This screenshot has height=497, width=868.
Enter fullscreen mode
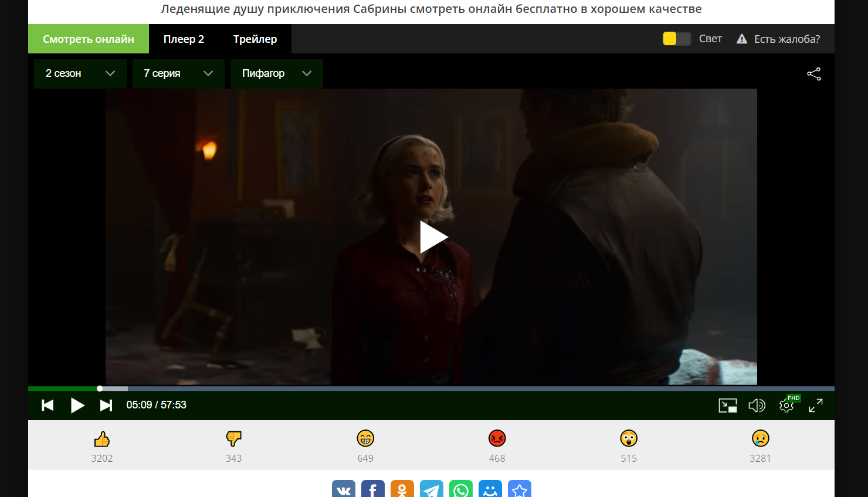[816, 405]
